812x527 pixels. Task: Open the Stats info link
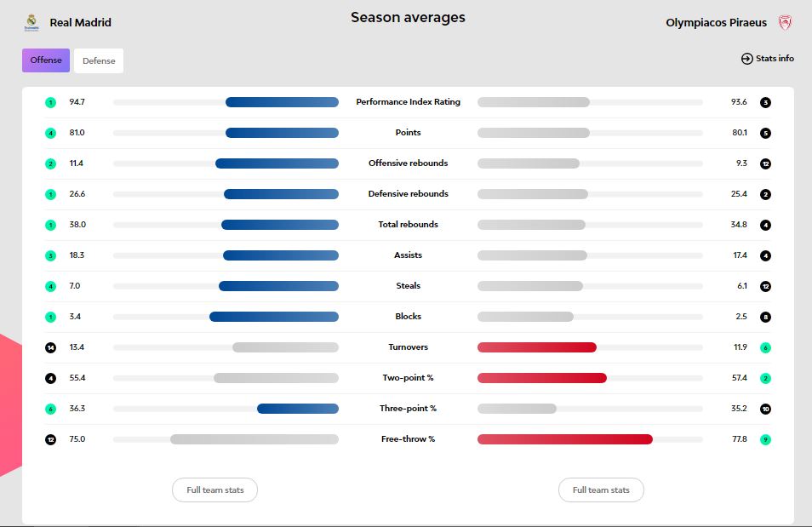(775, 59)
